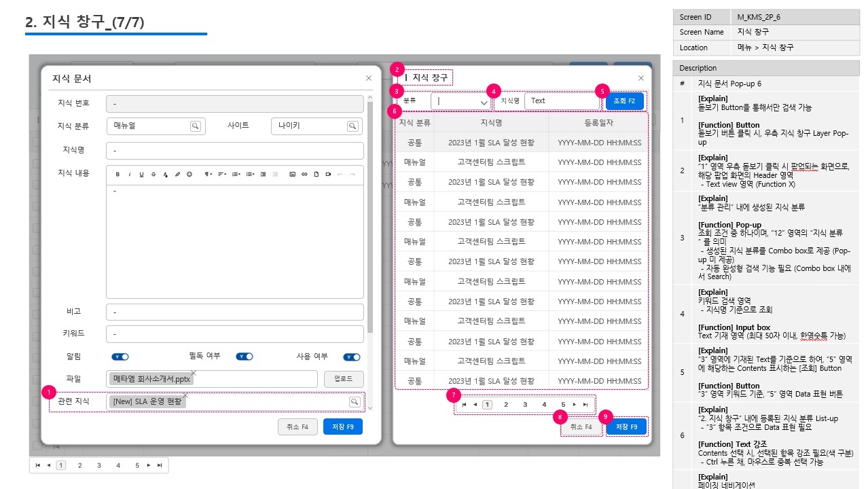This screenshot has height=489, width=868.
Task: Toggle the 알림 switch
Action: 120,357
